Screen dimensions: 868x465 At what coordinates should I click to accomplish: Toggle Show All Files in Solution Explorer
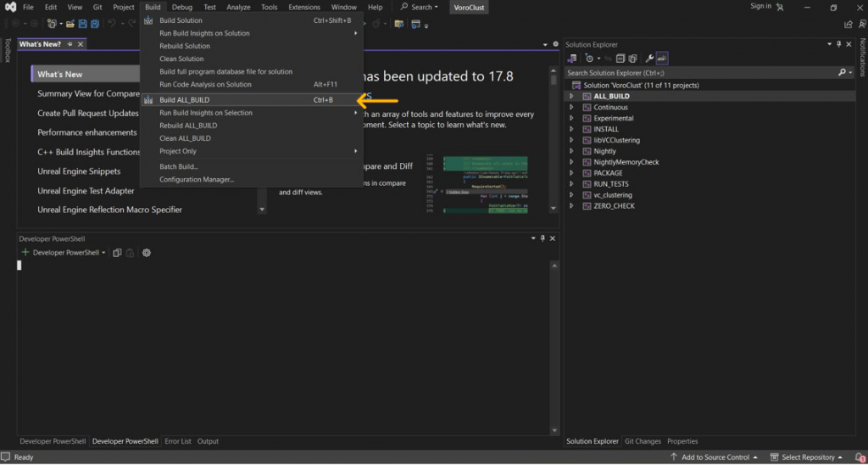(x=632, y=59)
